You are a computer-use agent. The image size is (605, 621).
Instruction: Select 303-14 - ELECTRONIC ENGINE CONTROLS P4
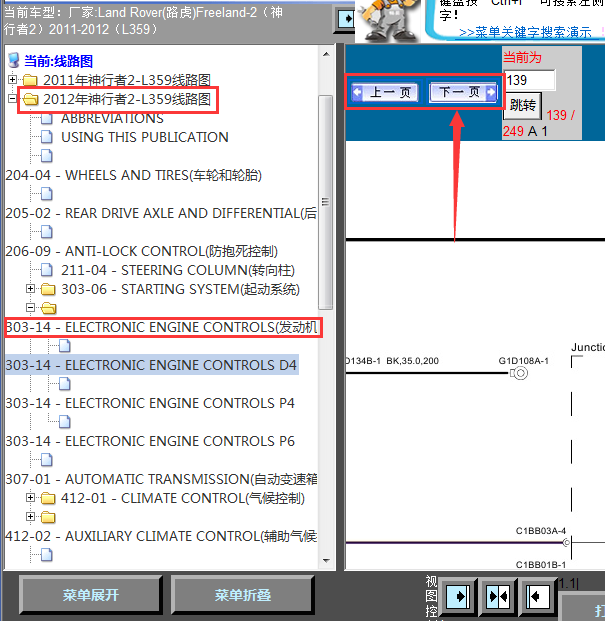click(150, 403)
